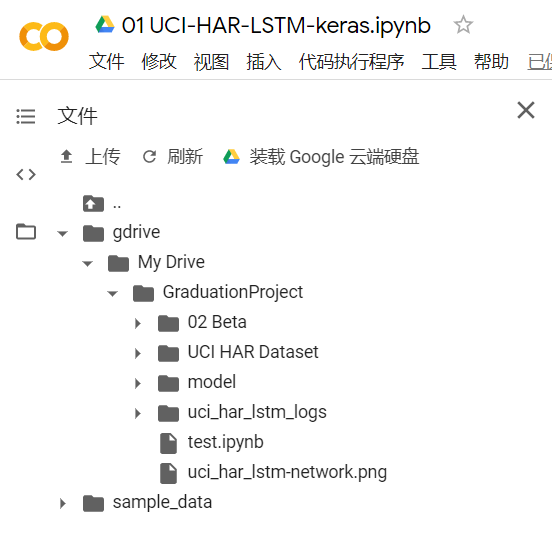Star the notebook with the star icon
The image size is (552, 560).
[463, 25]
